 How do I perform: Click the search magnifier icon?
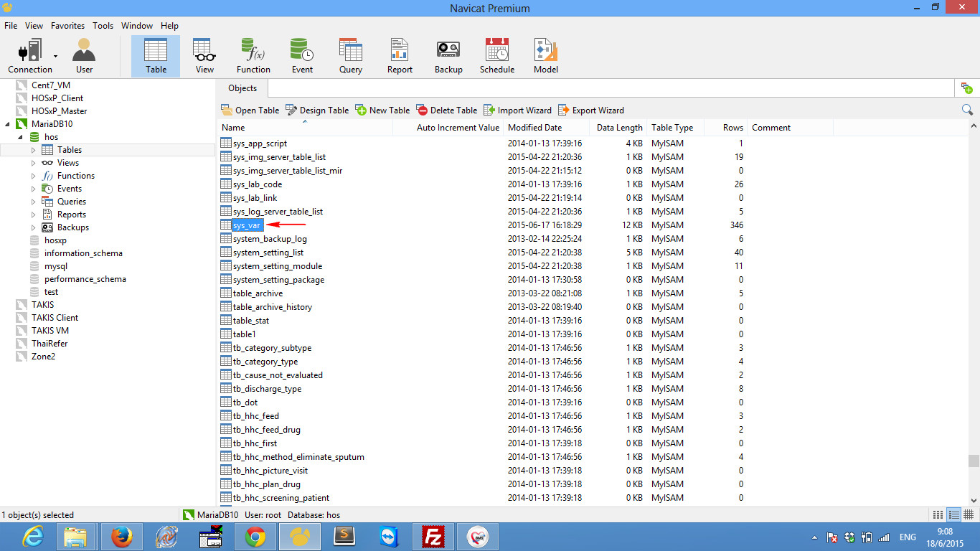point(967,110)
